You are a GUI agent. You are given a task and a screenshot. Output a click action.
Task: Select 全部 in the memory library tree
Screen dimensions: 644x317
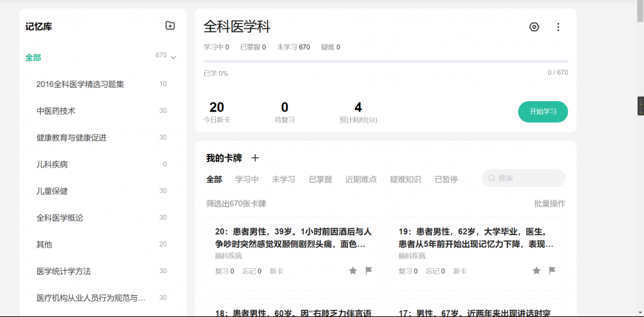pos(33,57)
